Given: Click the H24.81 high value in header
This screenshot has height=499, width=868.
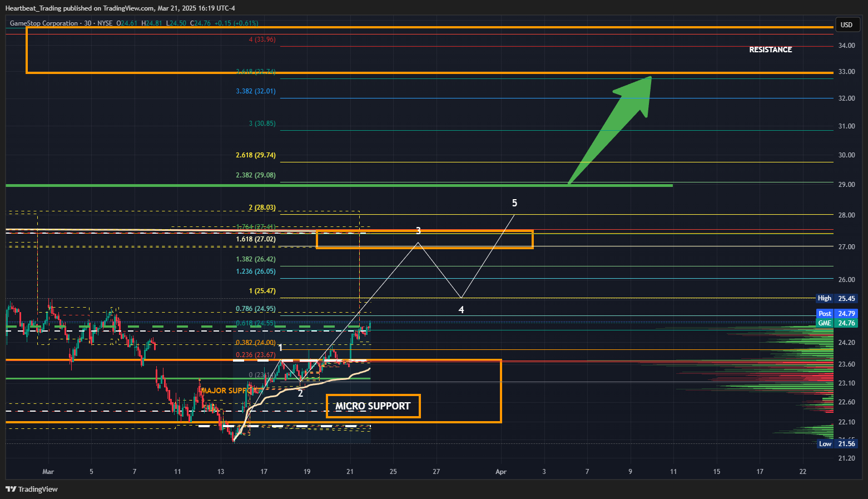Looking at the screenshot, I should click(x=151, y=23).
